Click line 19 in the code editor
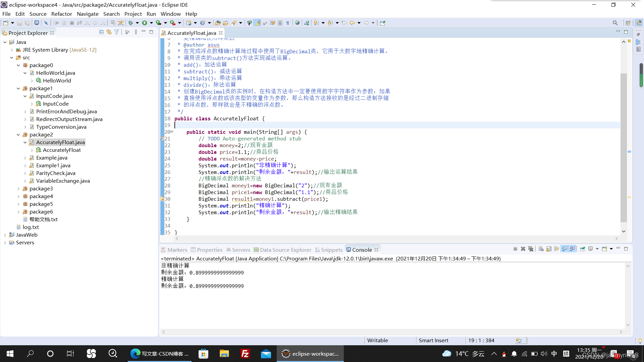 point(397,125)
